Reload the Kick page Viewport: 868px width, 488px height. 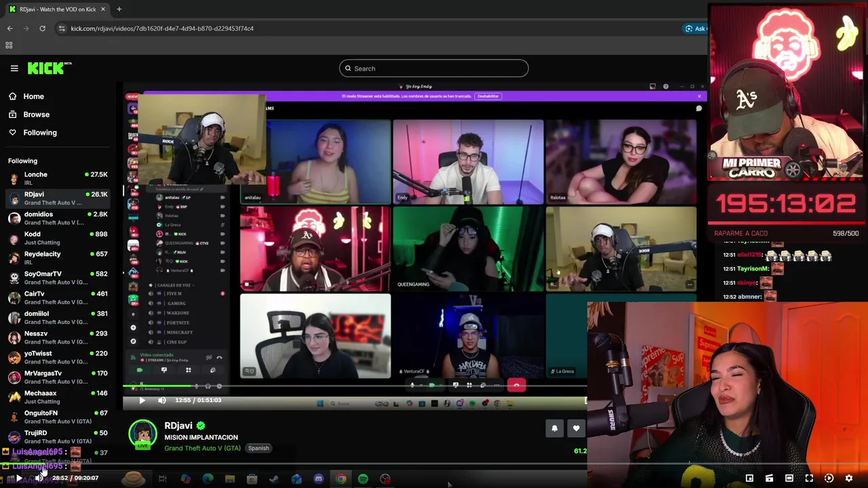click(42, 28)
